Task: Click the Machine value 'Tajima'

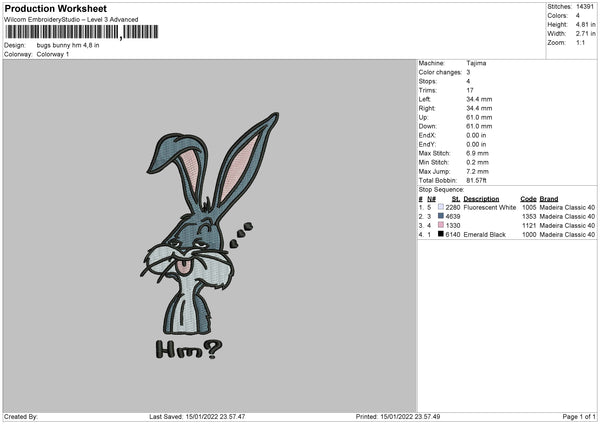Action: pos(476,63)
